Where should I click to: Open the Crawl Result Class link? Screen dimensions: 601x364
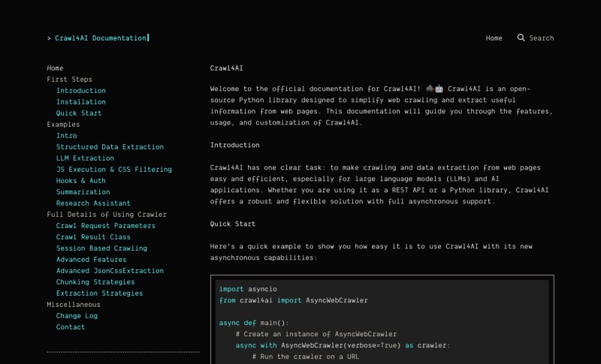93,237
